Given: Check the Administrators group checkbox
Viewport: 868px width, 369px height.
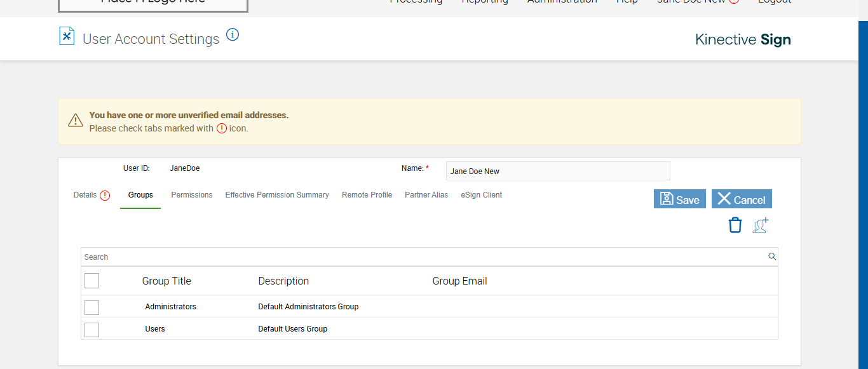Looking at the screenshot, I should [92, 307].
